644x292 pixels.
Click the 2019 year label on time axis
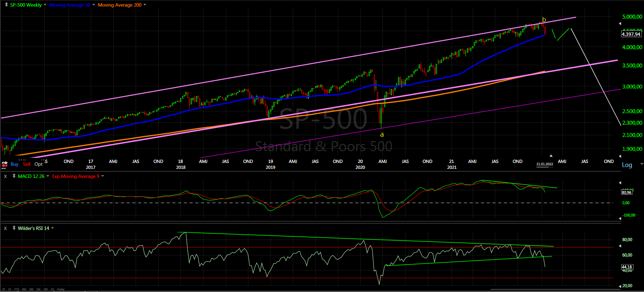point(271,167)
